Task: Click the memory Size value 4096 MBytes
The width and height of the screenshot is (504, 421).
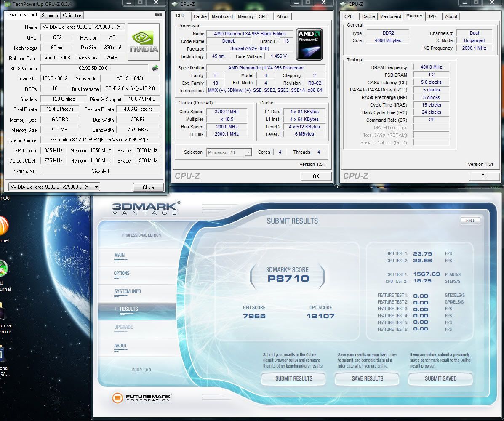Action: pos(388,40)
